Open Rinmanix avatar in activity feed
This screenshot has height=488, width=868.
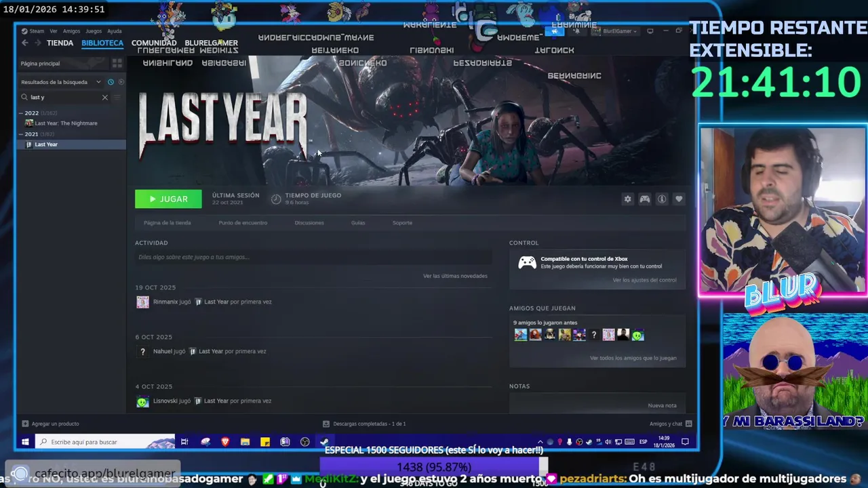point(142,302)
